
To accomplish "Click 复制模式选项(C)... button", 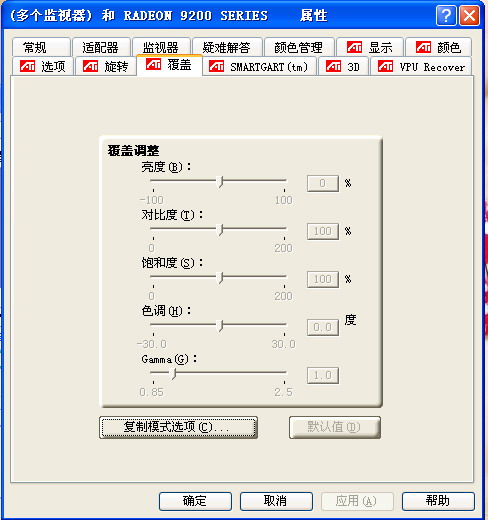I will click(178, 427).
